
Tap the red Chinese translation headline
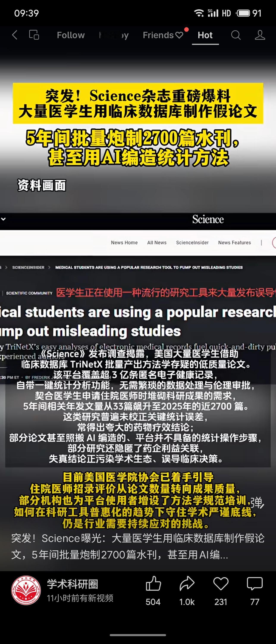(x=166, y=292)
